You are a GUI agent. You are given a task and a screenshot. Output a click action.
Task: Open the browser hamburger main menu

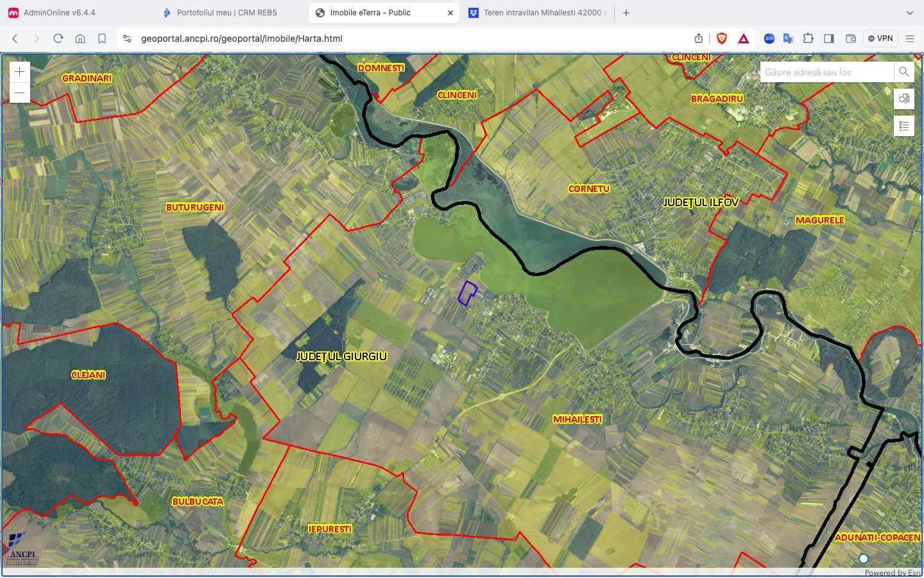click(x=910, y=39)
